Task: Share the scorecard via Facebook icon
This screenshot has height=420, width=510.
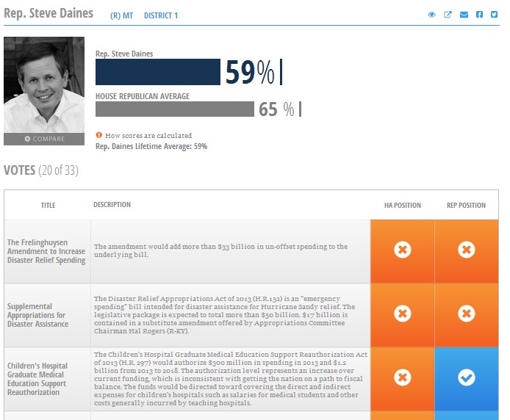Action: coord(479,15)
